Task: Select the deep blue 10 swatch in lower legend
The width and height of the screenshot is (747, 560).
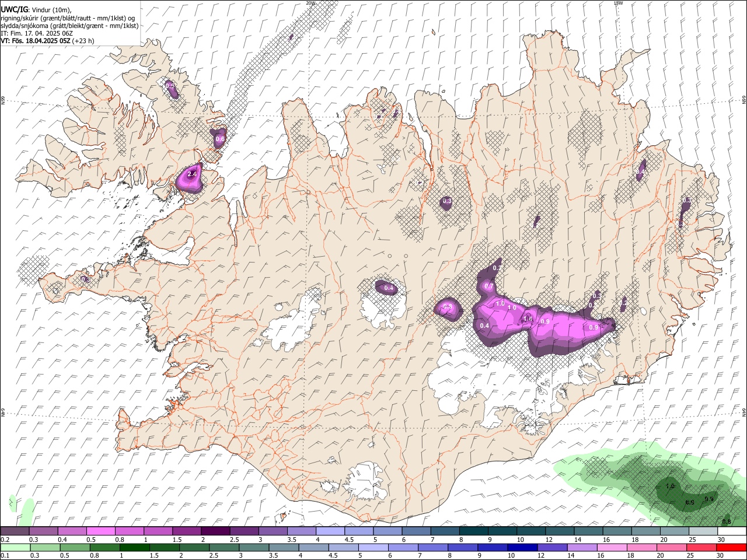Action: pyautogui.click(x=522, y=547)
